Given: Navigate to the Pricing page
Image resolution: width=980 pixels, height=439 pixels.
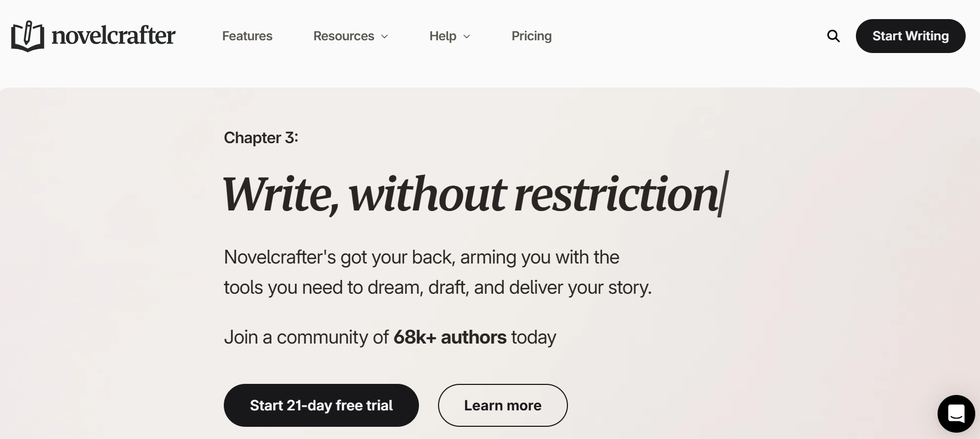Looking at the screenshot, I should pos(531,36).
